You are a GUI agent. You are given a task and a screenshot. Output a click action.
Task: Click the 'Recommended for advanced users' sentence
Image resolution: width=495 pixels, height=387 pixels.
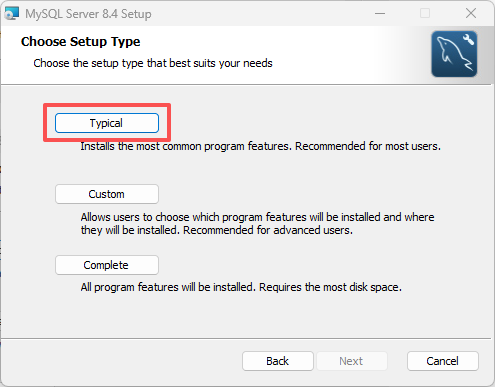tap(268, 230)
